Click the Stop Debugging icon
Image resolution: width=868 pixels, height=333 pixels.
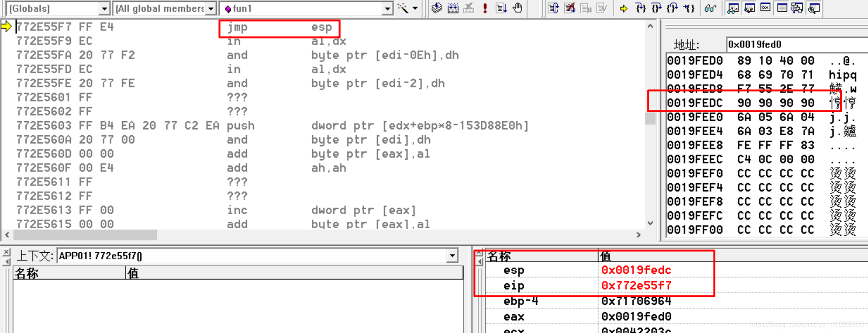click(x=570, y=8)
